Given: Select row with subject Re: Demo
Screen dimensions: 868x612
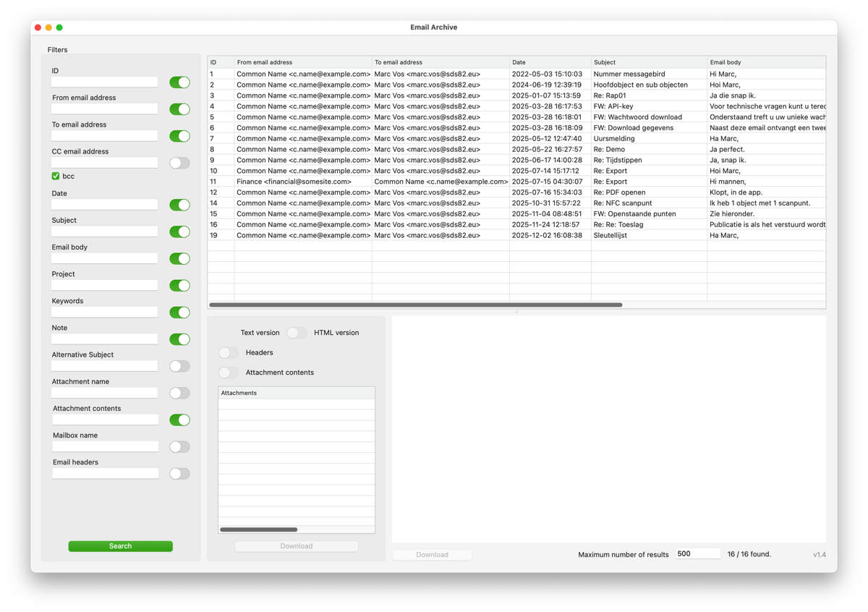Looking at the screenshot, I should [516, 149].
